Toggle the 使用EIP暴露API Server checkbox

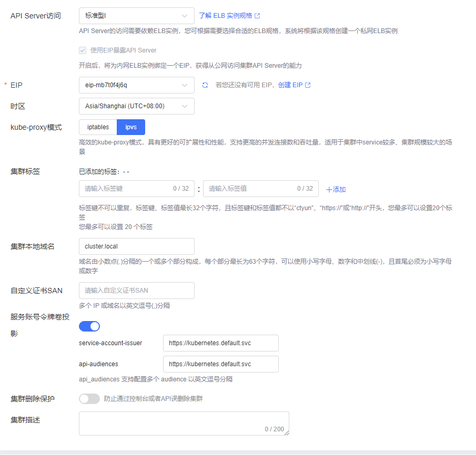pyautogui.click(x=83, y=50)
